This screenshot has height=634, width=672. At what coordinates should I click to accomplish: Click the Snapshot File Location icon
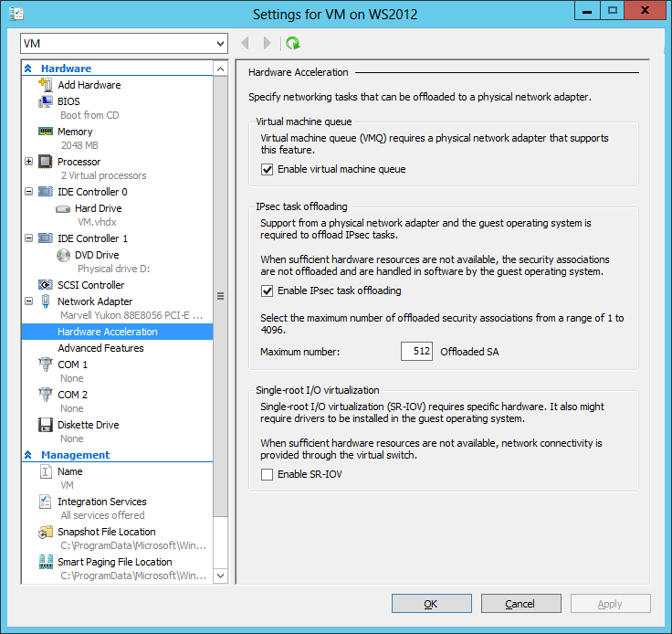46,532
